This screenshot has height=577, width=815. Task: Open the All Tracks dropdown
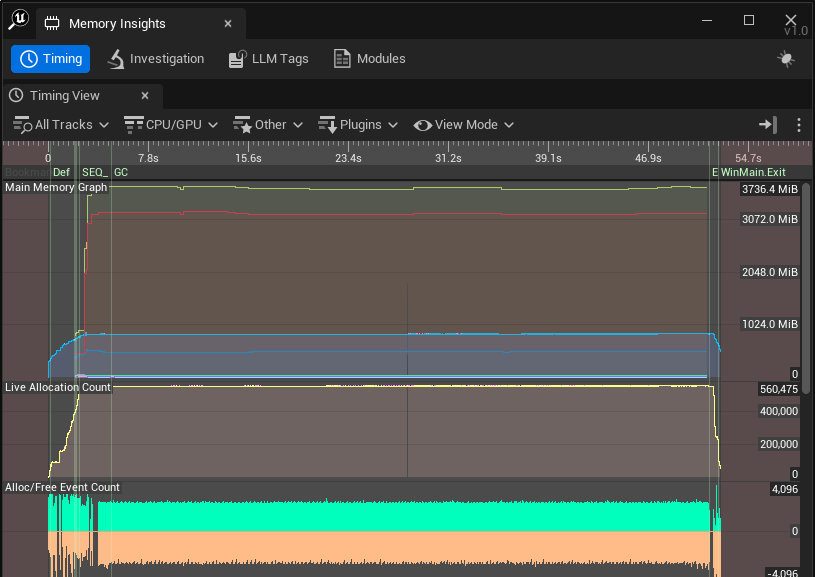60,124
